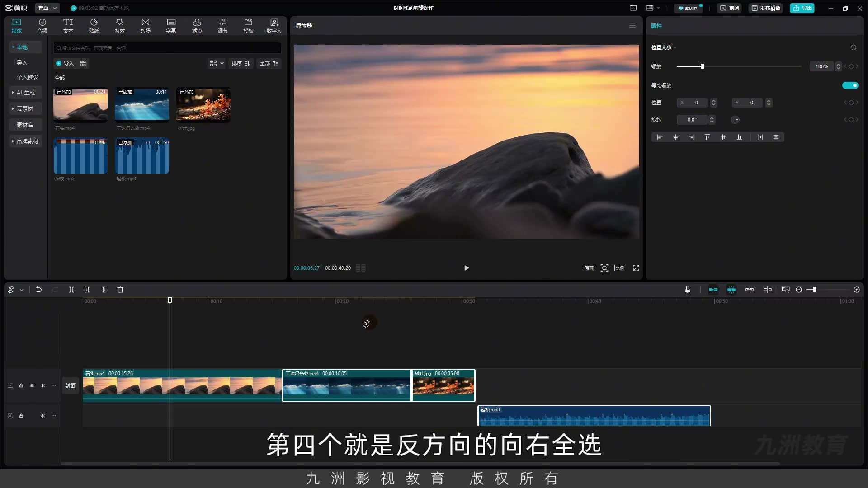Click the undo arrow in timeline toolbar
This screenshot has width=868, height=488.
39,290
